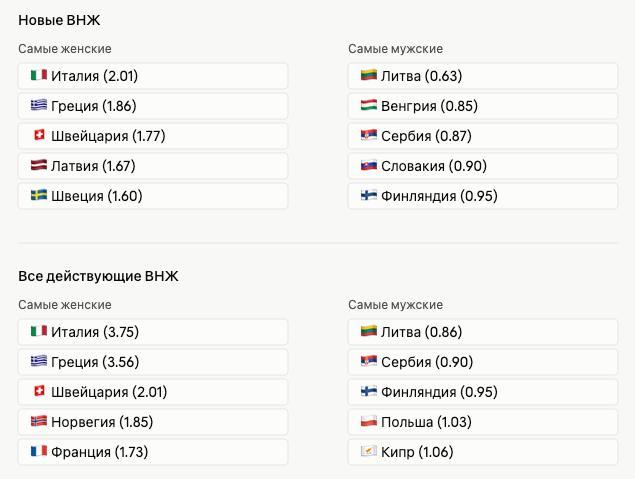Click the Все действующие ВНЖ heading
This screenshot has width=635, height=479.
point(98,276)
